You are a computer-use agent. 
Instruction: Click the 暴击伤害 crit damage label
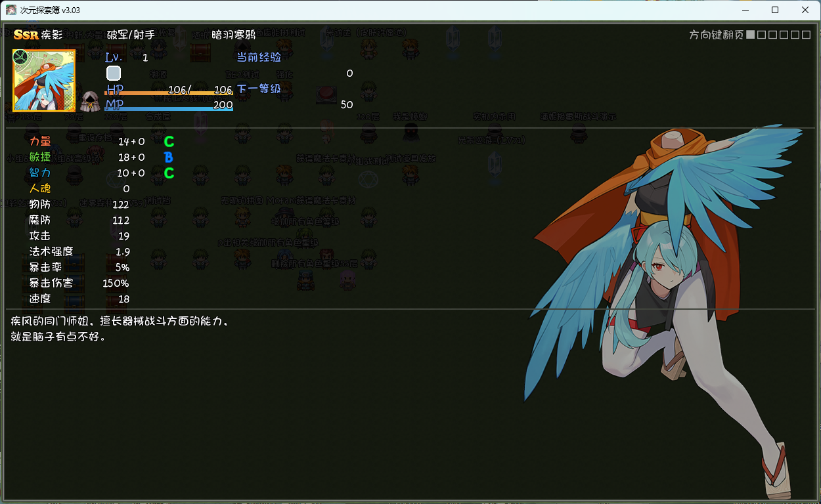51,283
